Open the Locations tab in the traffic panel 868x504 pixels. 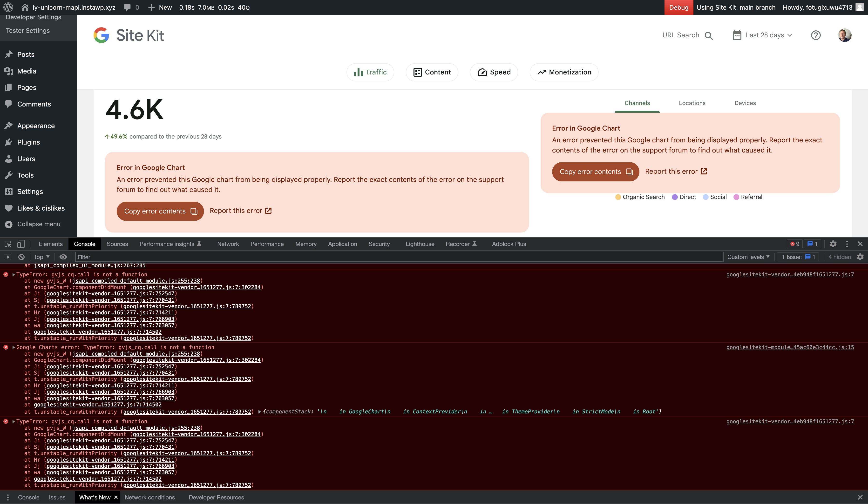[x=692, y=103]
